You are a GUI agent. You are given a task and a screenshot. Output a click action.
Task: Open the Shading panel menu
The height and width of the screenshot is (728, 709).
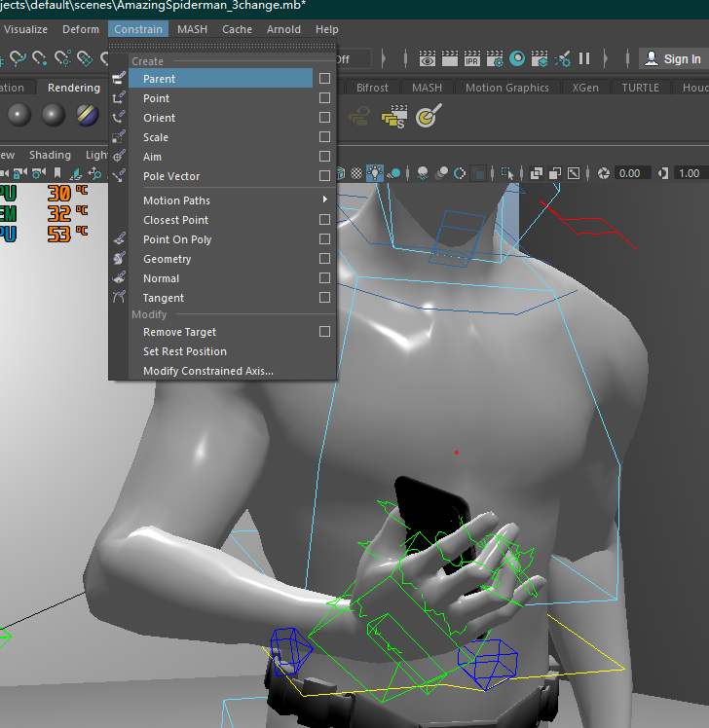51,155
